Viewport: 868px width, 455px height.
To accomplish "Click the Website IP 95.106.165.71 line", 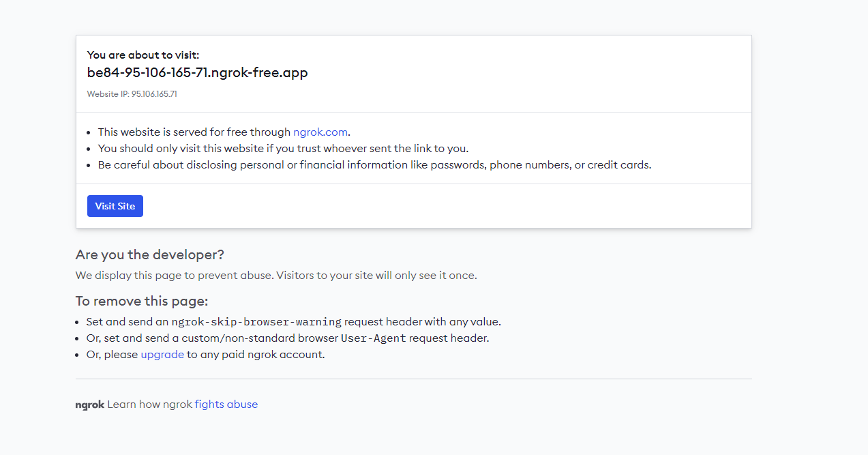I will point(132,94).
